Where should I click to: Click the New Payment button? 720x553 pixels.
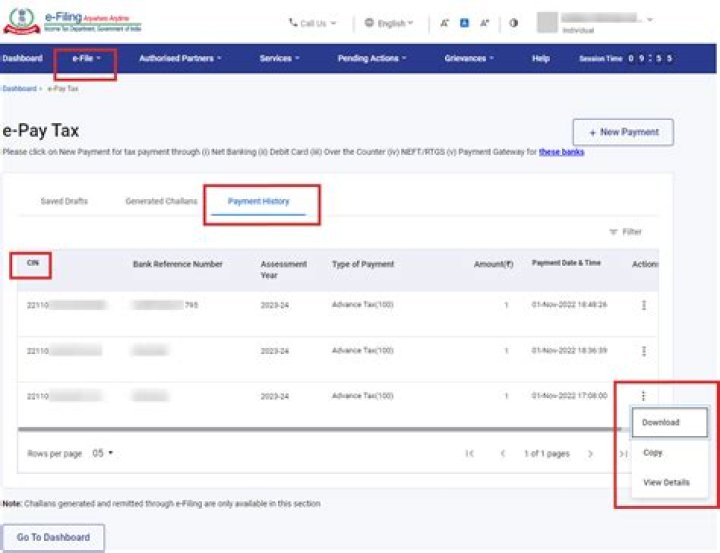coord(623,132)
